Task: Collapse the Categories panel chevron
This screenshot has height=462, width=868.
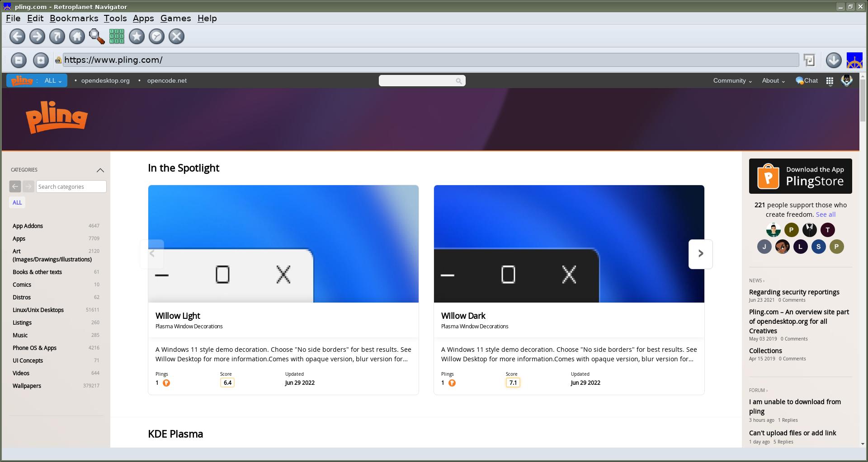Action: (x=100, y=170)
